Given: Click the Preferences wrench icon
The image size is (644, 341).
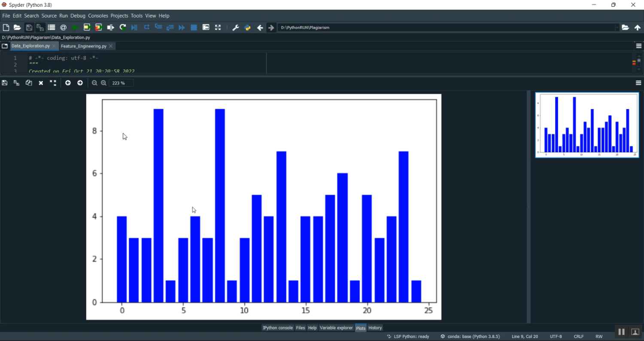Looking at the screenshot, I should pyautogui.click(x=235, y=27).
